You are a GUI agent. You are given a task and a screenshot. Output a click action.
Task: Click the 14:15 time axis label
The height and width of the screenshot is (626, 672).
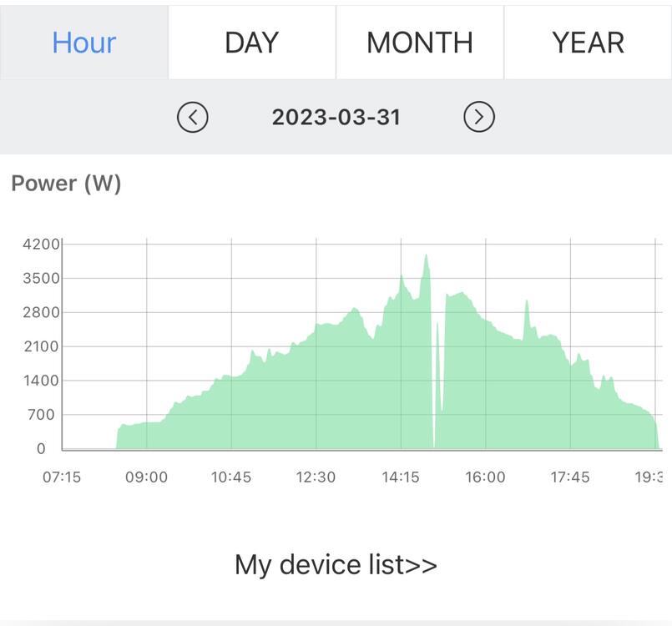(x=401, y=477)
